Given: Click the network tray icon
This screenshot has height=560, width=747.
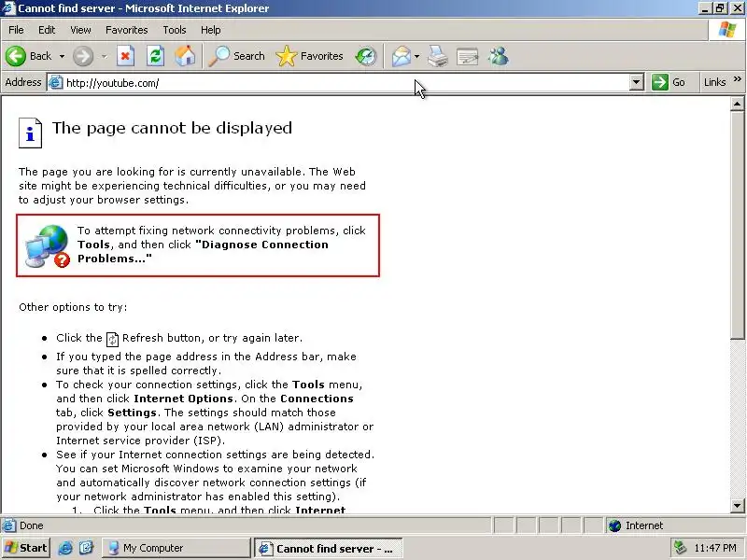Looking at the screenshot, I should [681, 548].
